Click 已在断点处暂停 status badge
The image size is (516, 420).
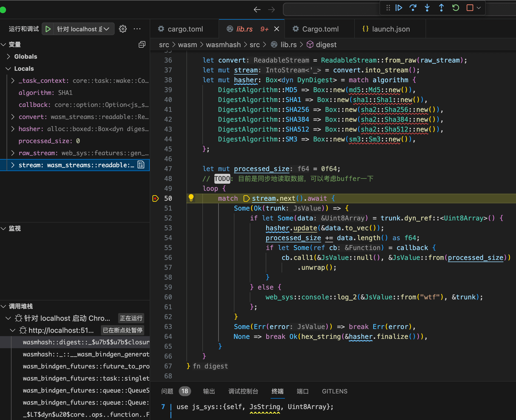click(x=123, y=330)
